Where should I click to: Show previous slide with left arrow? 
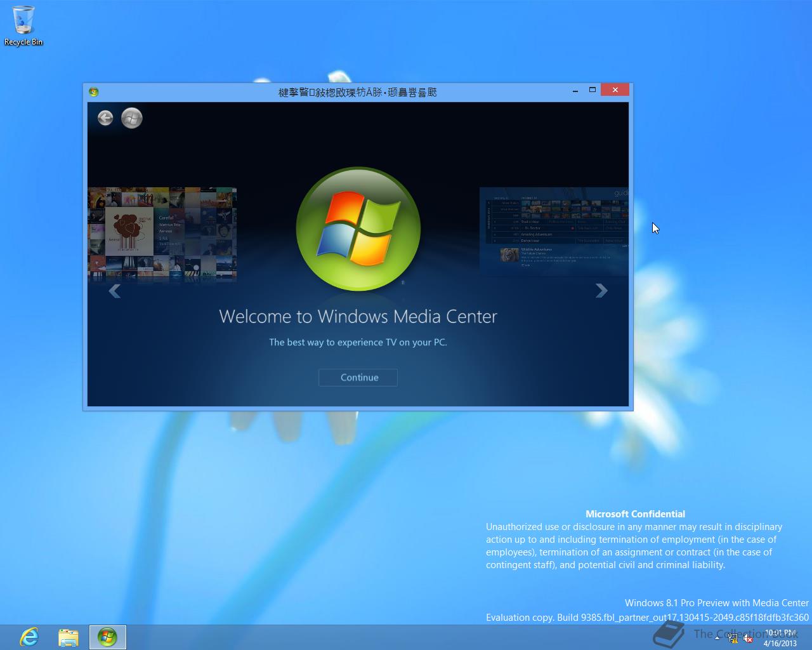point(115,291)
